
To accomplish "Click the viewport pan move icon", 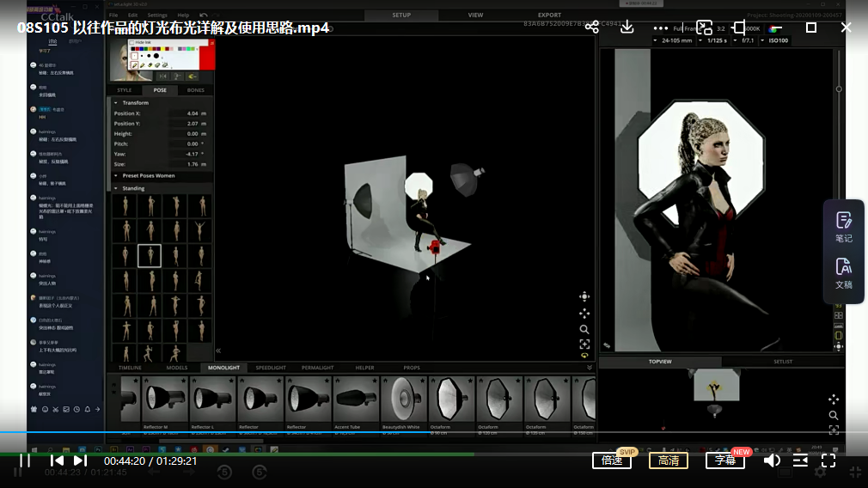I will tap(584, 313).
